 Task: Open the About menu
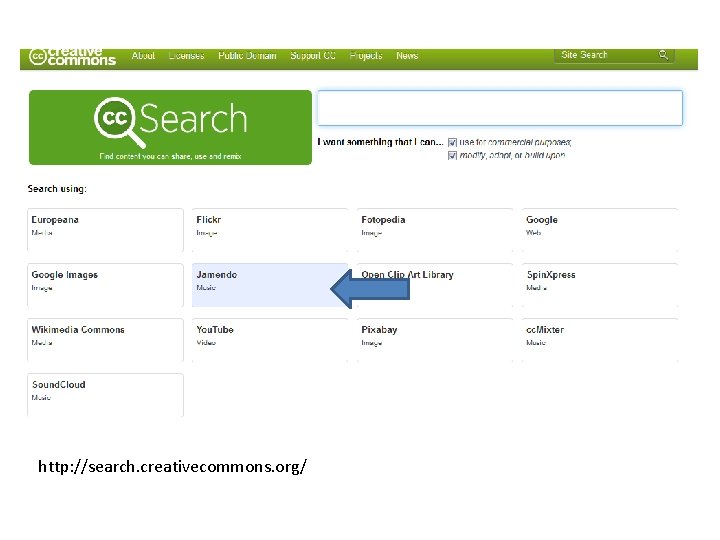[x=143, y=56]
